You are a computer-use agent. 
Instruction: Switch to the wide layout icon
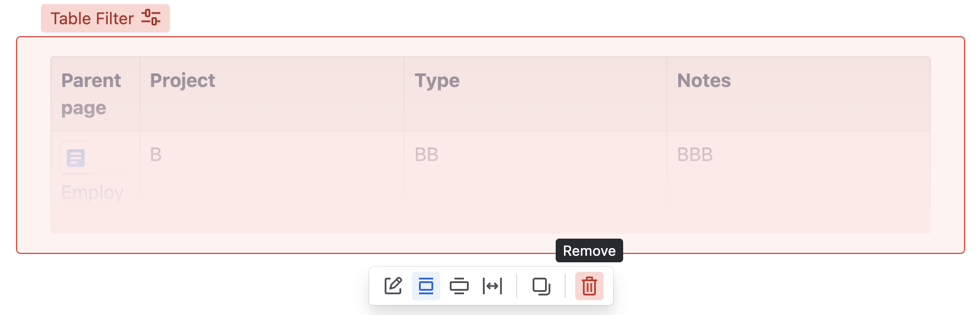coord(459,286)
